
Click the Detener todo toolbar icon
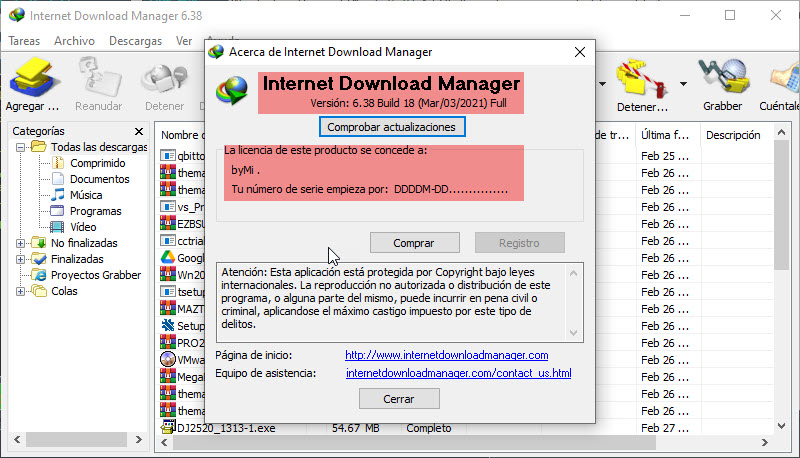click(x=642, y=79)
